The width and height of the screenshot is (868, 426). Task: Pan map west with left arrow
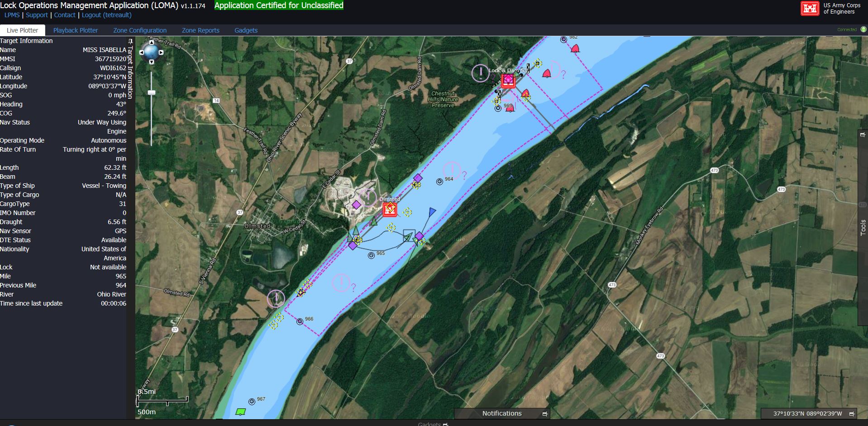[x=142, y=53]
